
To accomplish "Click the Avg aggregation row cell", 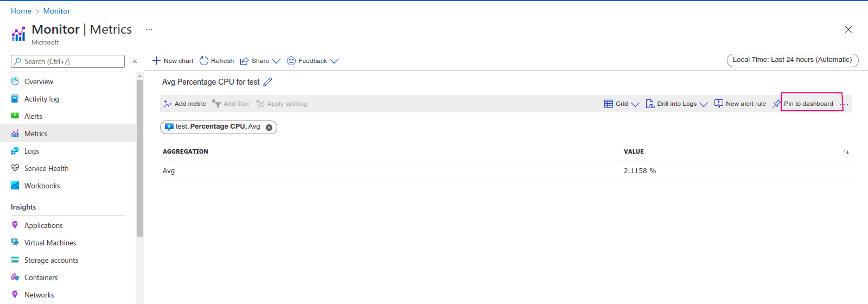I will click(169, 170).
